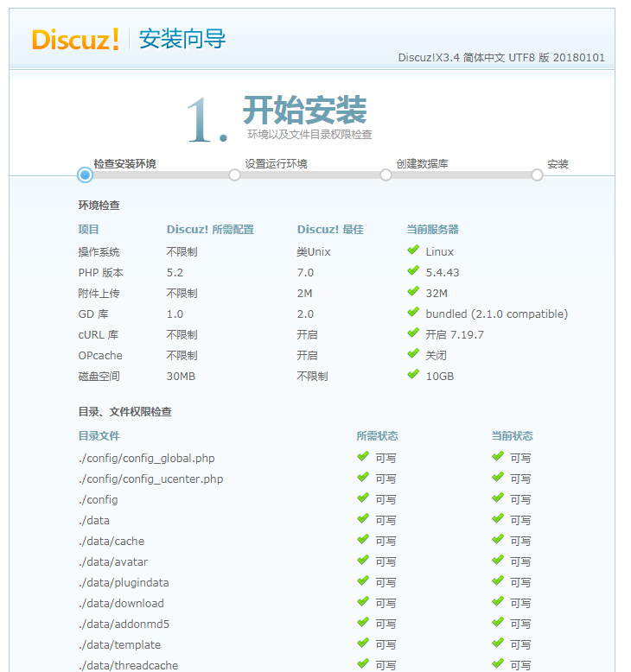Click current-status check for ./data/avatar row
The width and height of the screenshot is (631, 672).
(x=498, y=560)
